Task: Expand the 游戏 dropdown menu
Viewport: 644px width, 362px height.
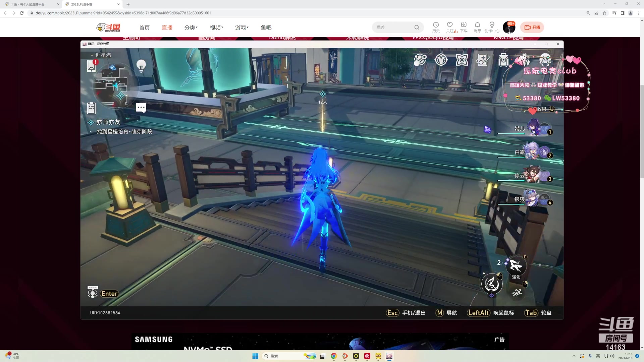Action: coord(242,27)
